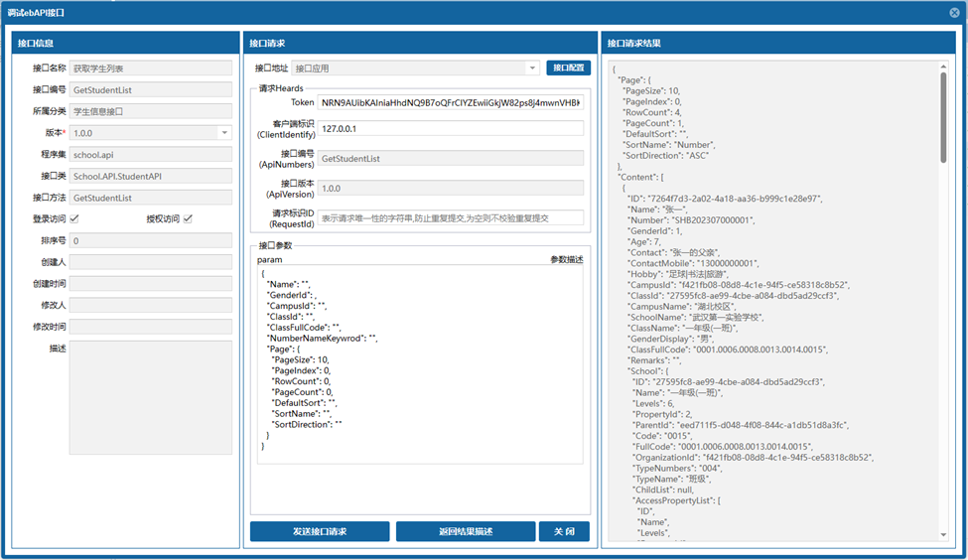Click the 创建时间 field

(x=151, y=283)
